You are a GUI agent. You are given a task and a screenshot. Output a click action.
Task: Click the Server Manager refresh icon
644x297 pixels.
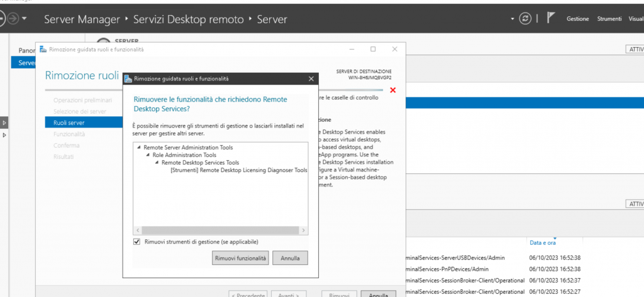click(x=526, y=19)
